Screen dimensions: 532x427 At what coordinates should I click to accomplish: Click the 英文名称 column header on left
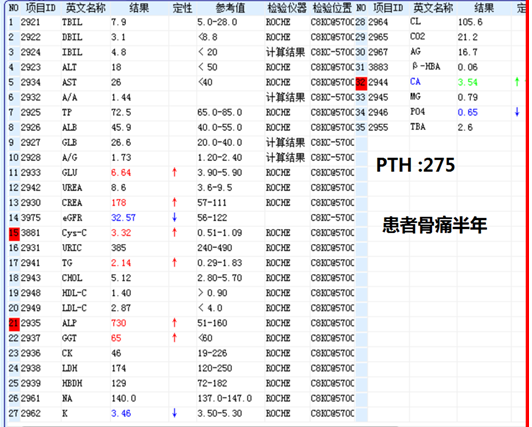click(86, 8)
